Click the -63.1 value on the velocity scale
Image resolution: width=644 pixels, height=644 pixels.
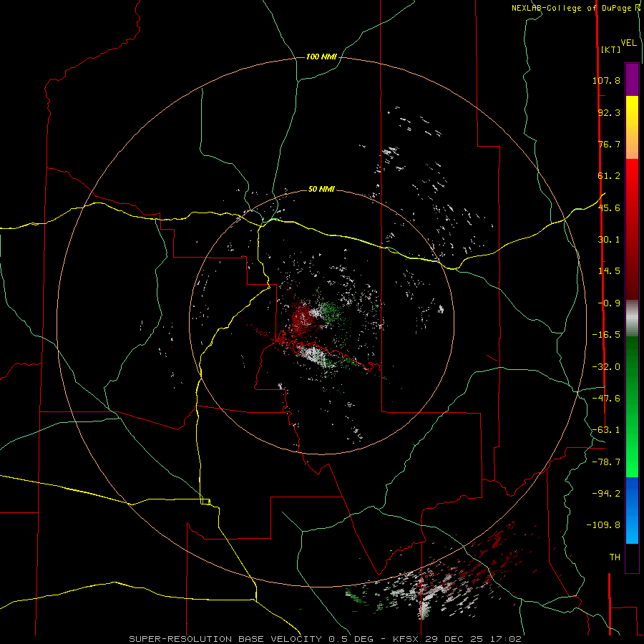606,430
